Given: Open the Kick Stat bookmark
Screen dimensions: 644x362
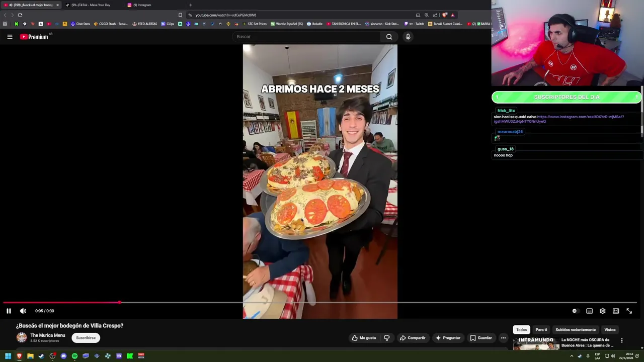Looking at the screenshot, I should point(382,24).
